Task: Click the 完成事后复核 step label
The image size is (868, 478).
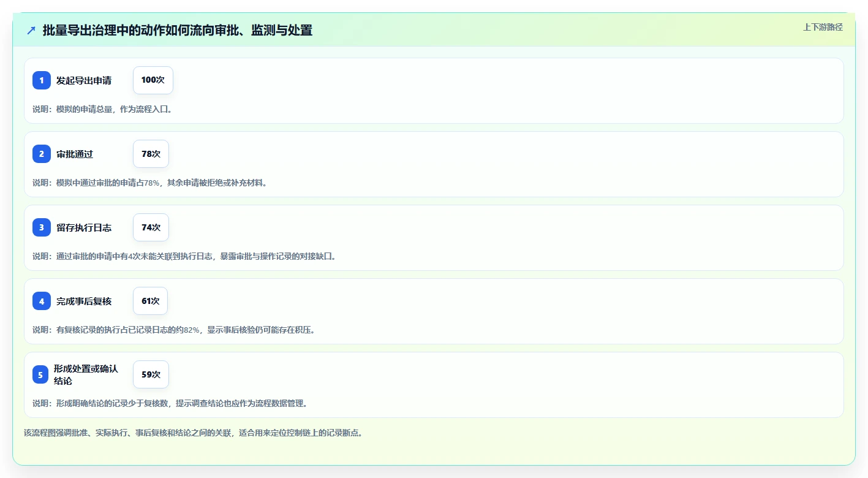Action: coord(84,301)
